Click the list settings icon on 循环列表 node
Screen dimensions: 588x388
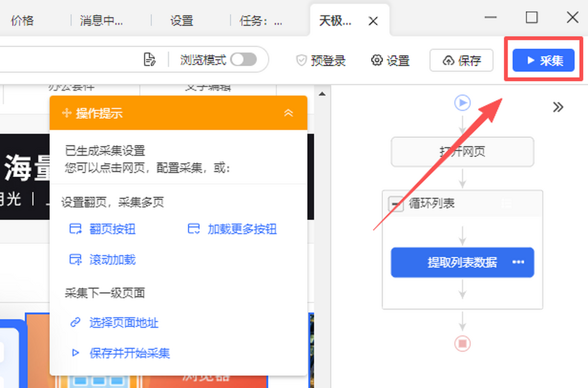[x=506, y=203]
